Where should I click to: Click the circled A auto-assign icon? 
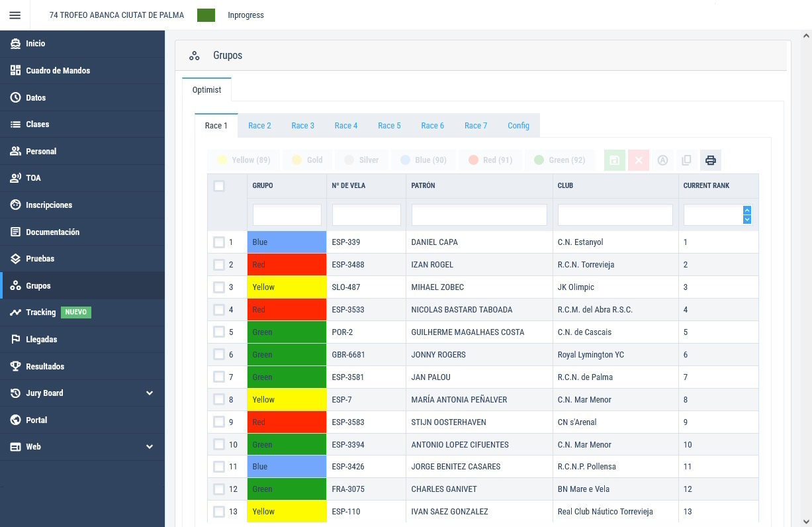tap(662, 160)
